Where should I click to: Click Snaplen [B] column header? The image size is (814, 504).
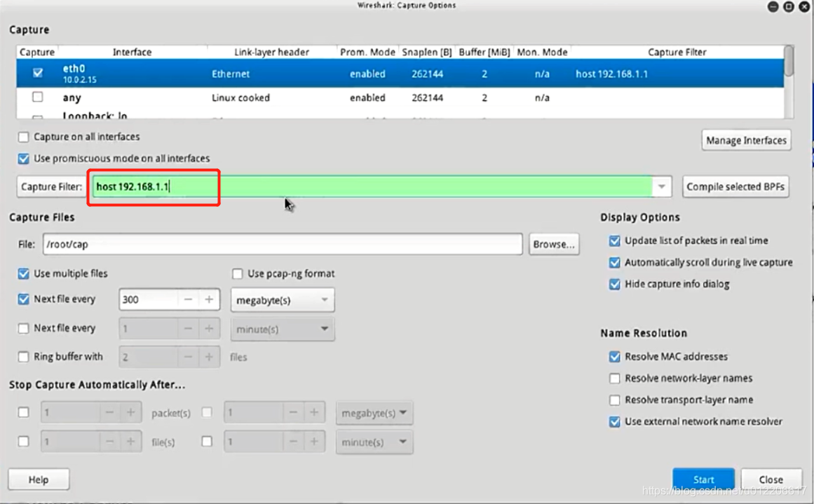pyautogui.click(x=427, y=52)
